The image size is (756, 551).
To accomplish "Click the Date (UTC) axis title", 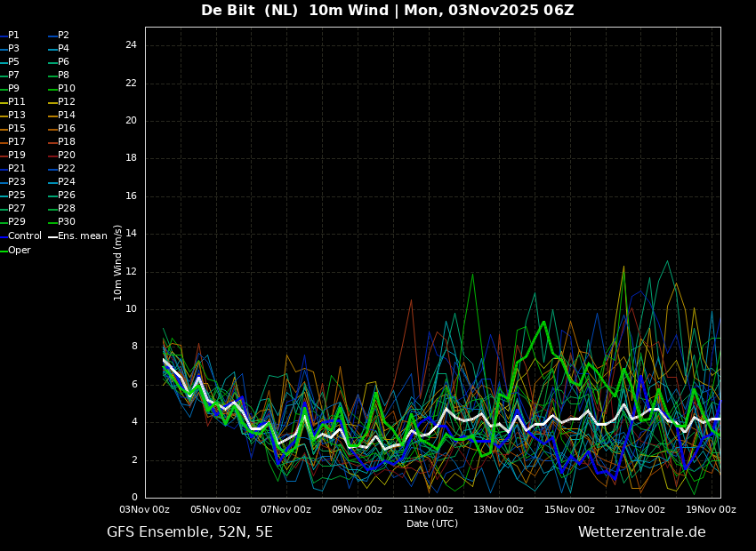I will tap(432, 523).
